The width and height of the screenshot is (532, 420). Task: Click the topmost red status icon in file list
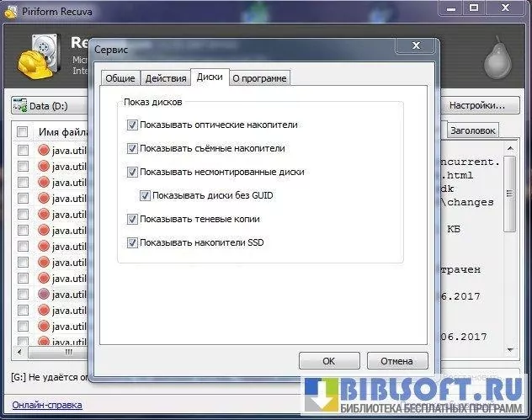point(45,151)
